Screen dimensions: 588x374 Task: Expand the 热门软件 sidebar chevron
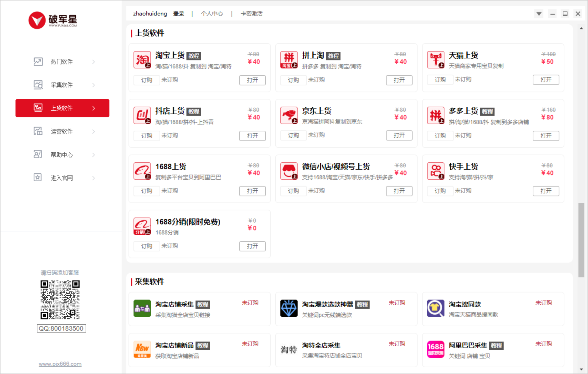coord(94,62)
